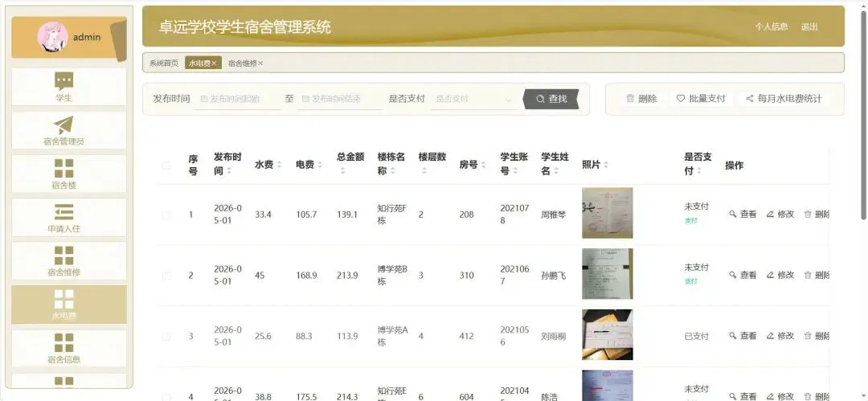Sort by 是否支付 column header arrows

699,172
